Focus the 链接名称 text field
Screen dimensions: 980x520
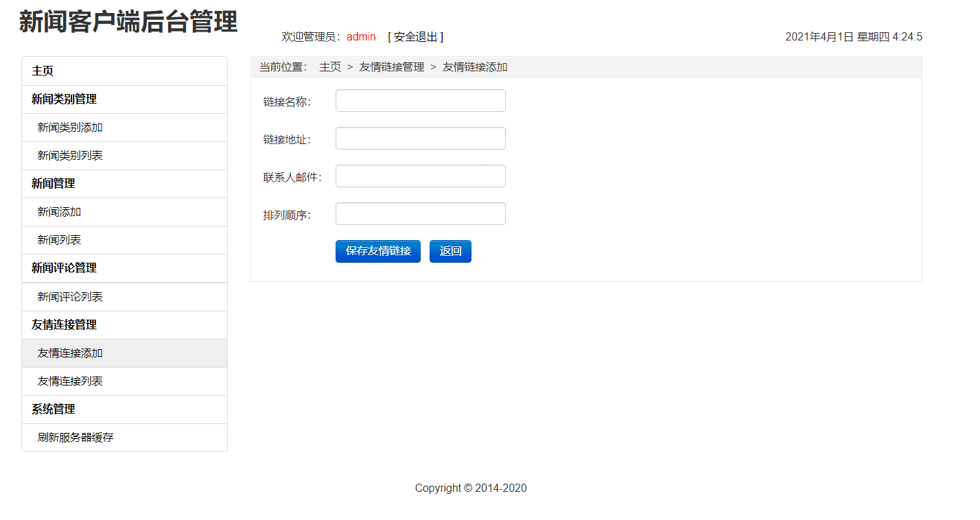(x=421, y=101)
